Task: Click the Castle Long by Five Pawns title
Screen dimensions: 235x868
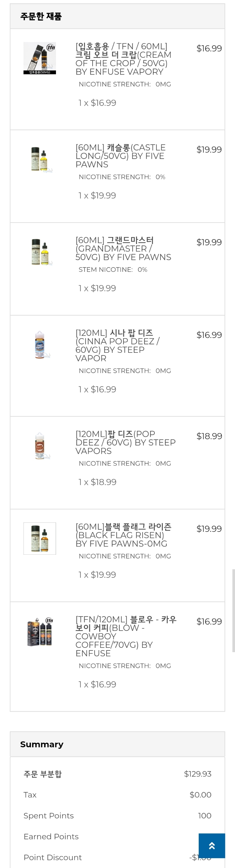Action: point(120,156)
